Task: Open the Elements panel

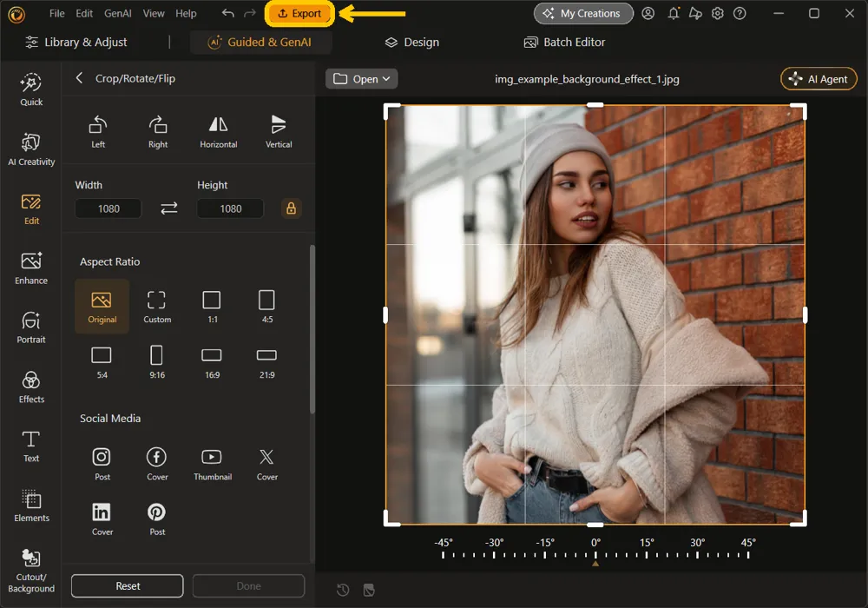Action: tap(31, 506)
